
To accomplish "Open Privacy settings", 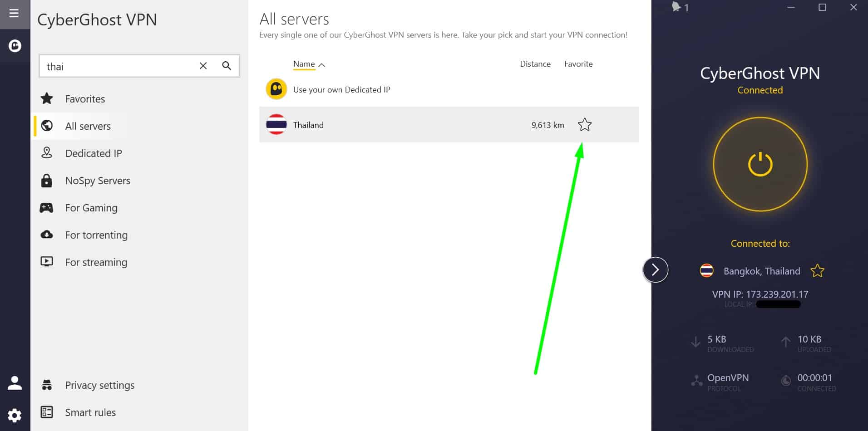I will point(100,385).
